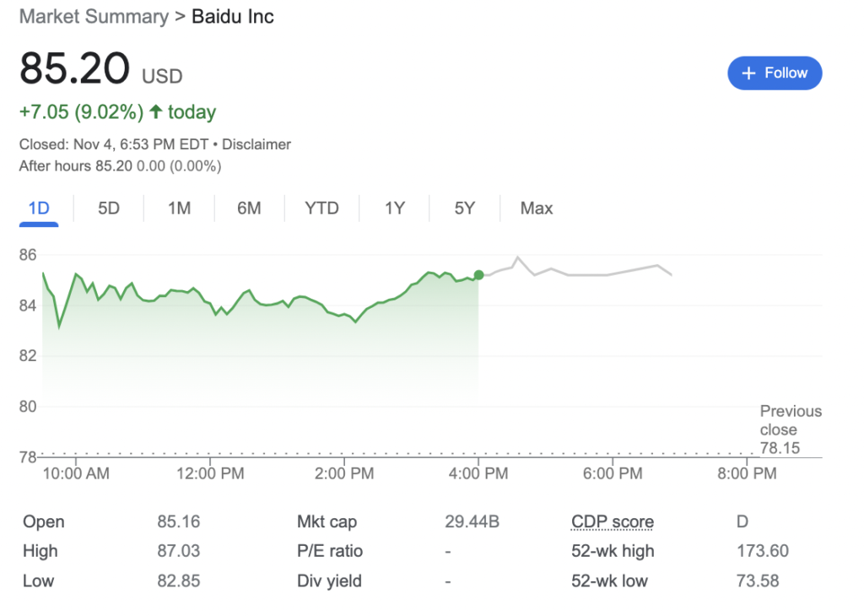Click the P/E ratio label
The width and height of the screenshot is (864, 616).
click(x=330, y=551)
